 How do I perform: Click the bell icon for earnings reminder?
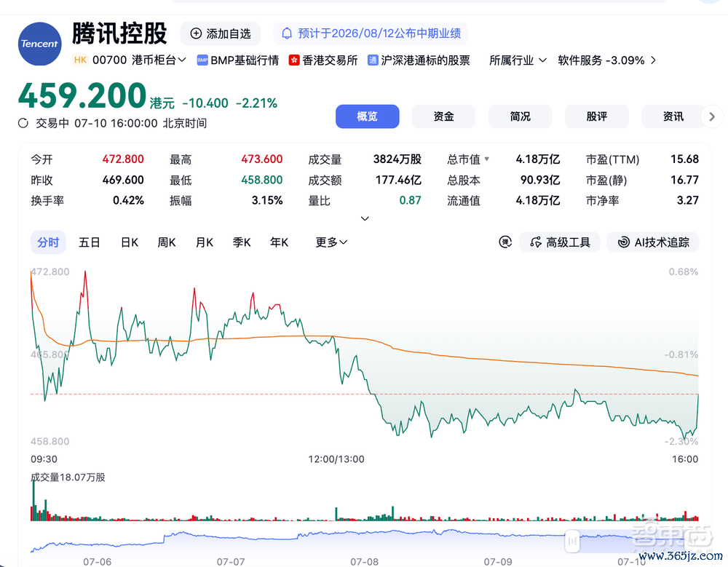pyautogui.click(x=287, y=33)
